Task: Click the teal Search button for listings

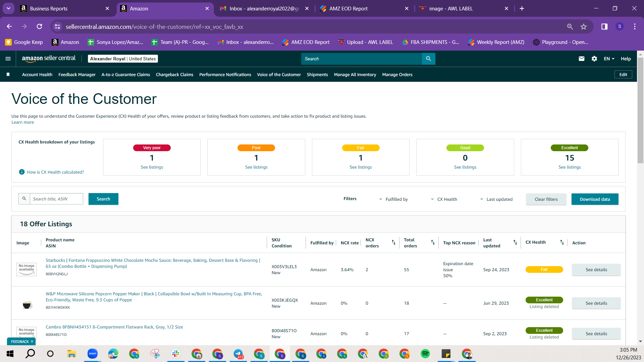Action: (103, 199)
